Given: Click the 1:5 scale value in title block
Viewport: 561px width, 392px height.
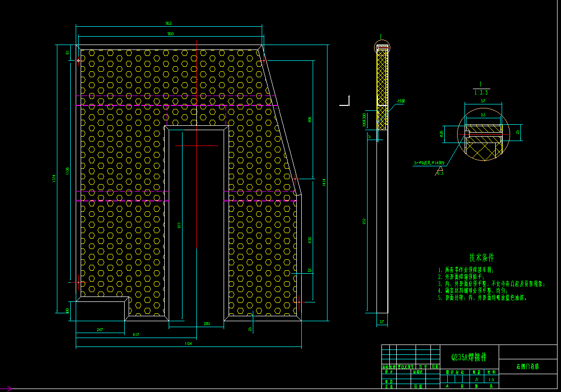Looking at the screenshot, I should (492, 380).
